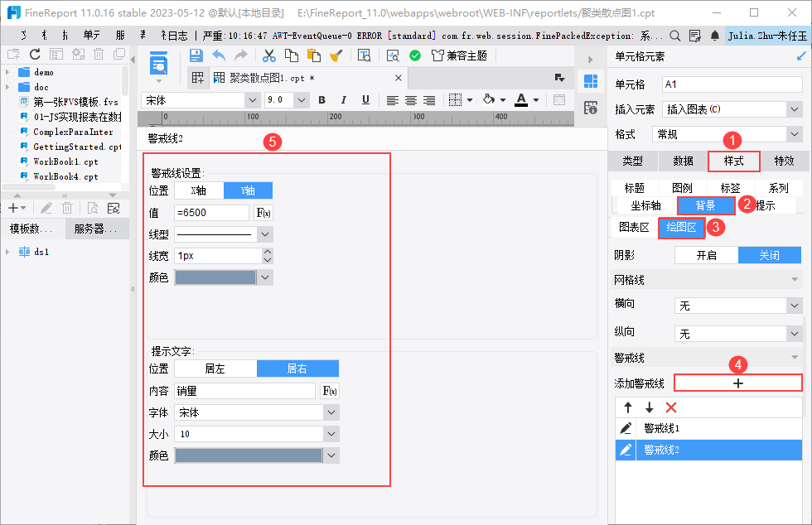Click the Underline U icon

[365, 100]
